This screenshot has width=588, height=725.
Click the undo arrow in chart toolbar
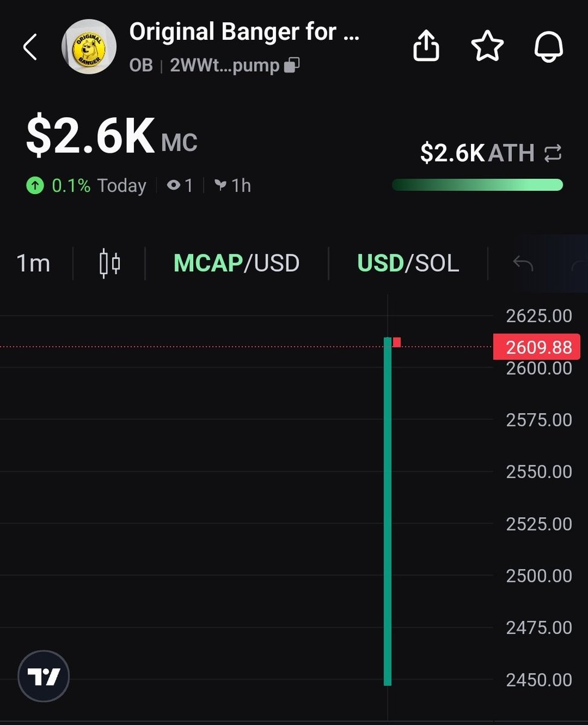pos(523,263)
